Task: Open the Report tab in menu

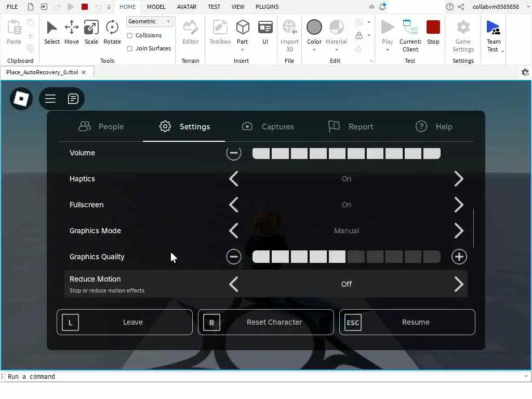Action: 351,127
